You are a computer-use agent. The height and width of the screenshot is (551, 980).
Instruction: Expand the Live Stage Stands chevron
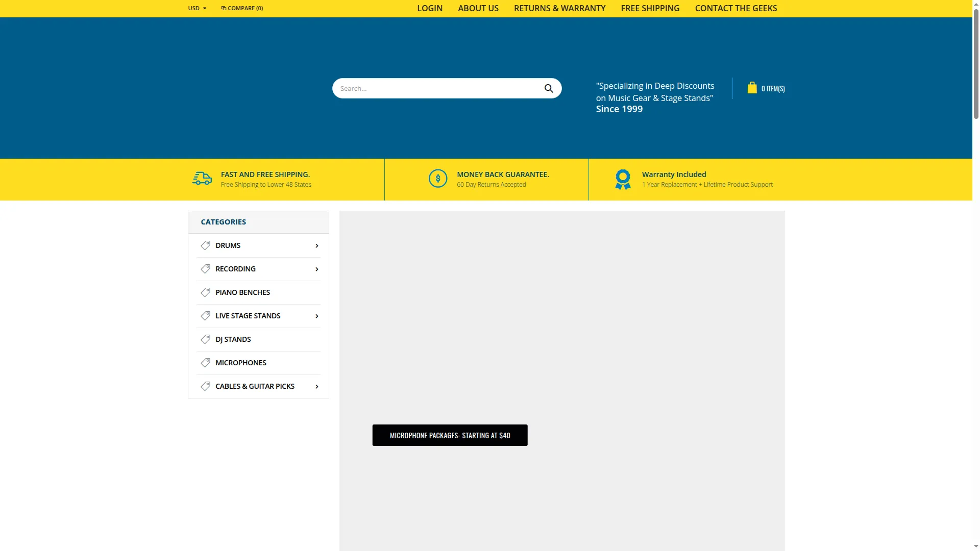point(317,316)
